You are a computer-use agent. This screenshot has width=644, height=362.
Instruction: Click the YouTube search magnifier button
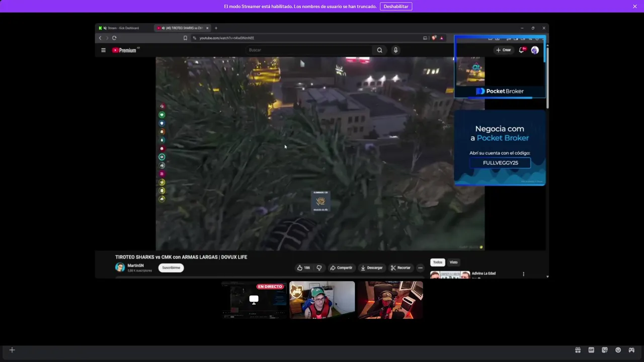[x=380, y=50]
